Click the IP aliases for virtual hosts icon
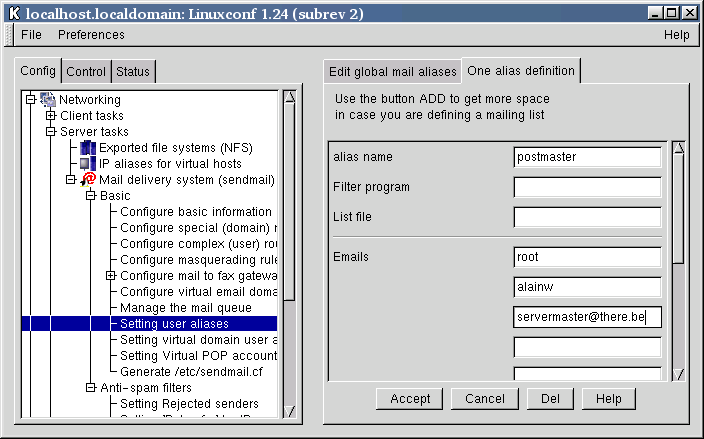Viewport: 704px width, 439px height. 88,163
